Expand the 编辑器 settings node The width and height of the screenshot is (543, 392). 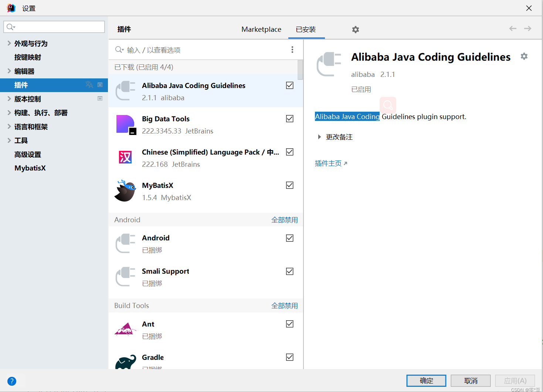click(x=9, y=71)
